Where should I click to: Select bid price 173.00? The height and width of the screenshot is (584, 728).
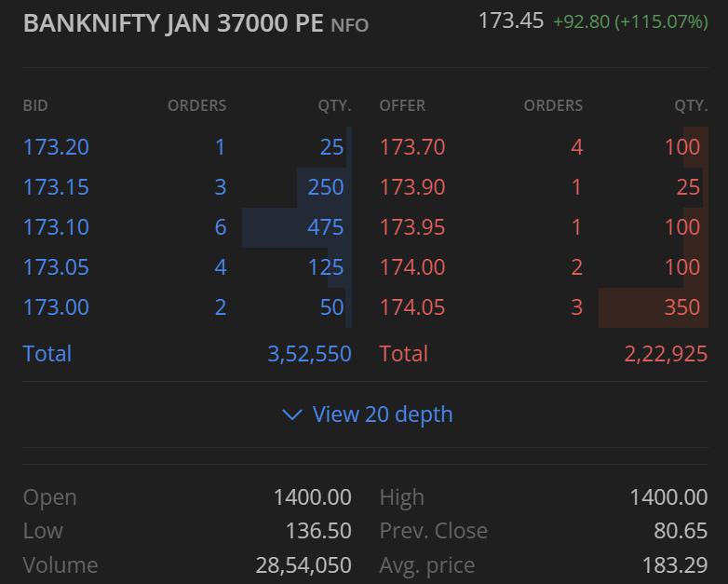coord(56,307)
